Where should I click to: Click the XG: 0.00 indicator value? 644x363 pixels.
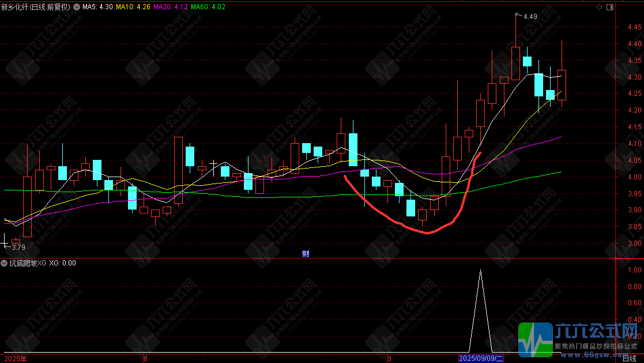(x=62, y=263)
